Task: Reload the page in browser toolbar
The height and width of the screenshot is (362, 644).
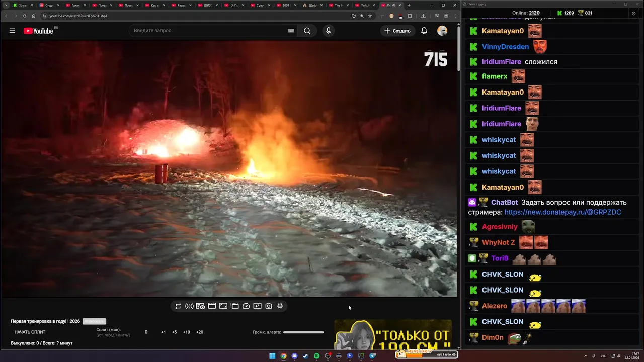Action: click(x=24, y=16)
